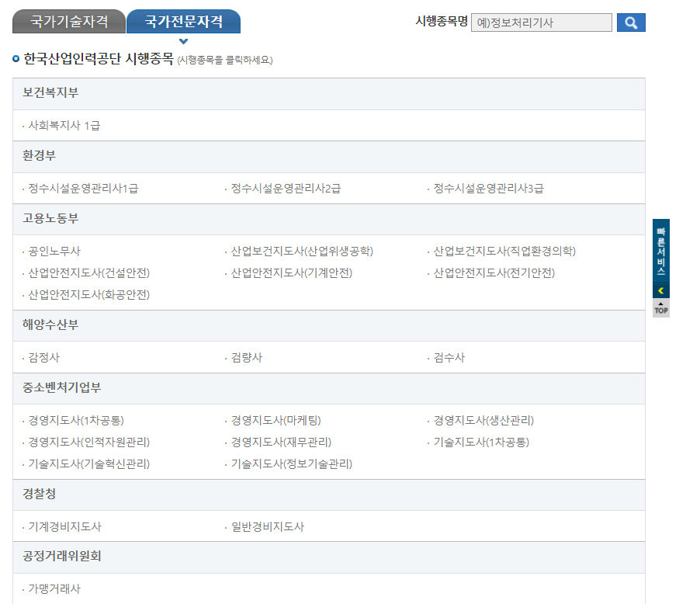Open the 검수사 link
700x604 pixels.
tap(449, 357)
